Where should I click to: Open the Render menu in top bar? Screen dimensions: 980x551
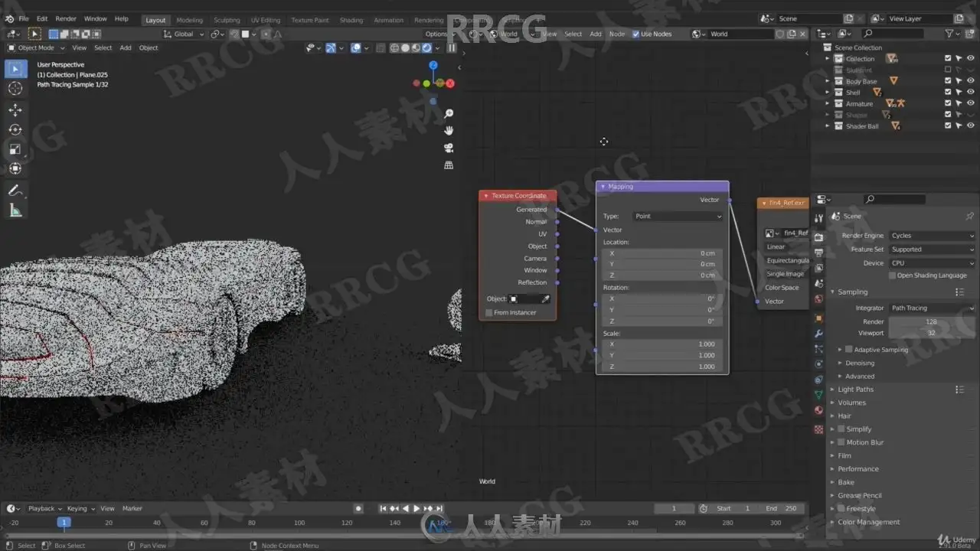pyautogui.click(x=66, y=18)
